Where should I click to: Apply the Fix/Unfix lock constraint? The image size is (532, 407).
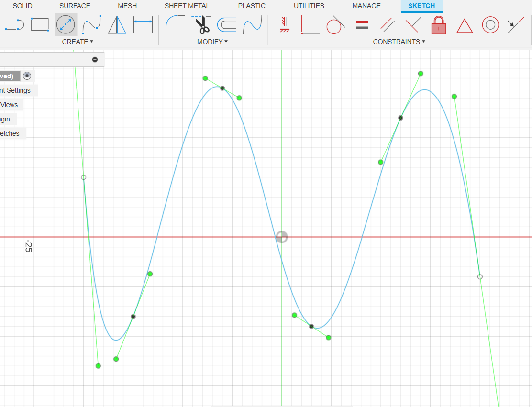pyautogui.click(x=439, y=25)
